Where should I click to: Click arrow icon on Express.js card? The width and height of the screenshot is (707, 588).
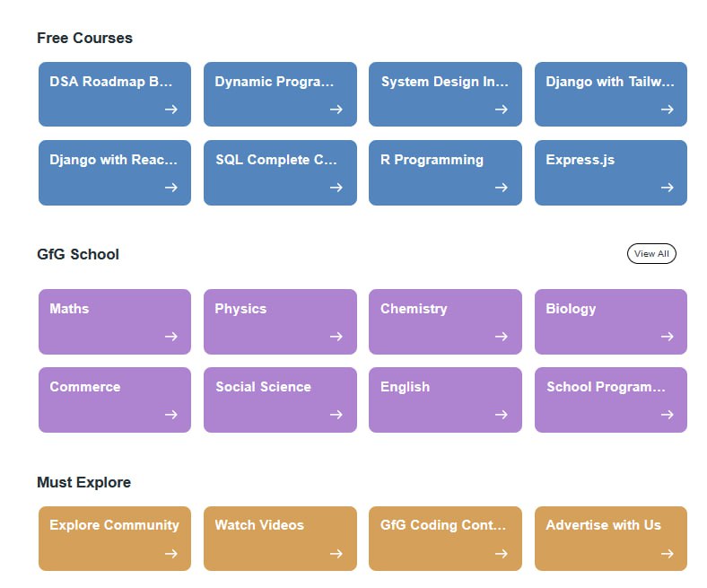pos(667,188)
